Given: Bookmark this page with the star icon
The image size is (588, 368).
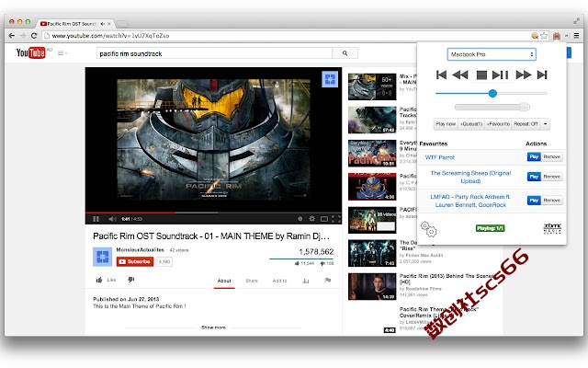Looking at the screenshot, I should (x=544, y=36).
